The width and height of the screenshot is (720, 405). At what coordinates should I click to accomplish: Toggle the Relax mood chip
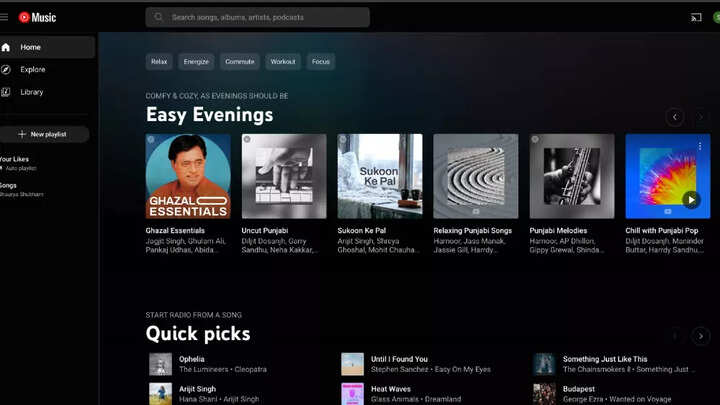(x=159, y=62)
